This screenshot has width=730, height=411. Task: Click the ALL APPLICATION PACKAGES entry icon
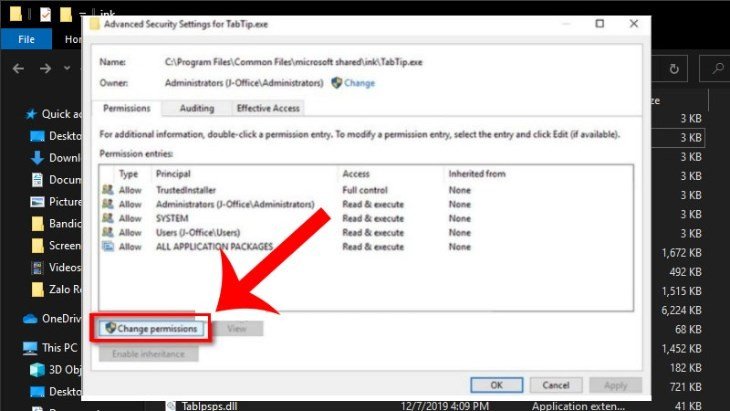click(x=107, y=246)
